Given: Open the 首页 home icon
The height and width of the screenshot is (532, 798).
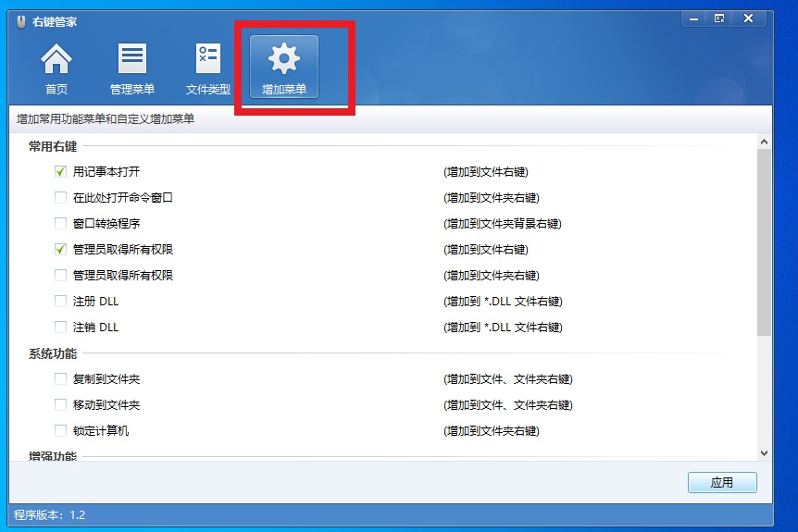Looking at the screenshot, I should point(56,61).
